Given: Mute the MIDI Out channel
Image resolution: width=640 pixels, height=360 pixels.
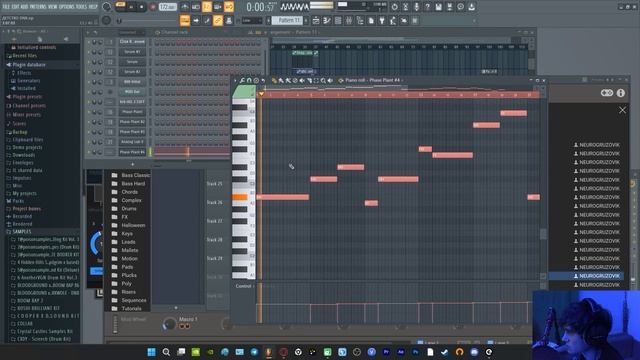Looking at the screenshot, I should (89, 92).
